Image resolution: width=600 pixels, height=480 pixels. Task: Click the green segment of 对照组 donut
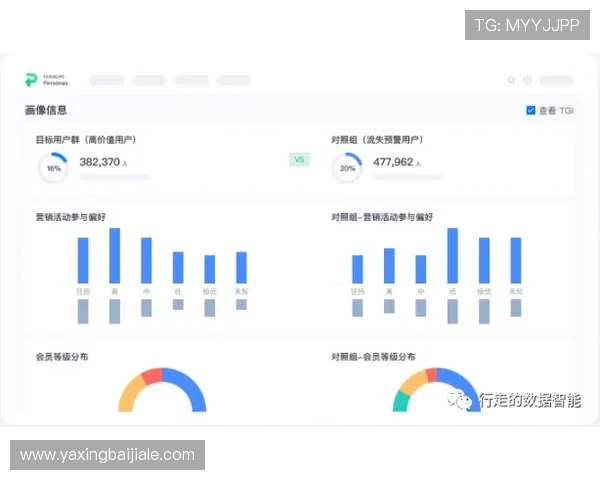[401, 402]
